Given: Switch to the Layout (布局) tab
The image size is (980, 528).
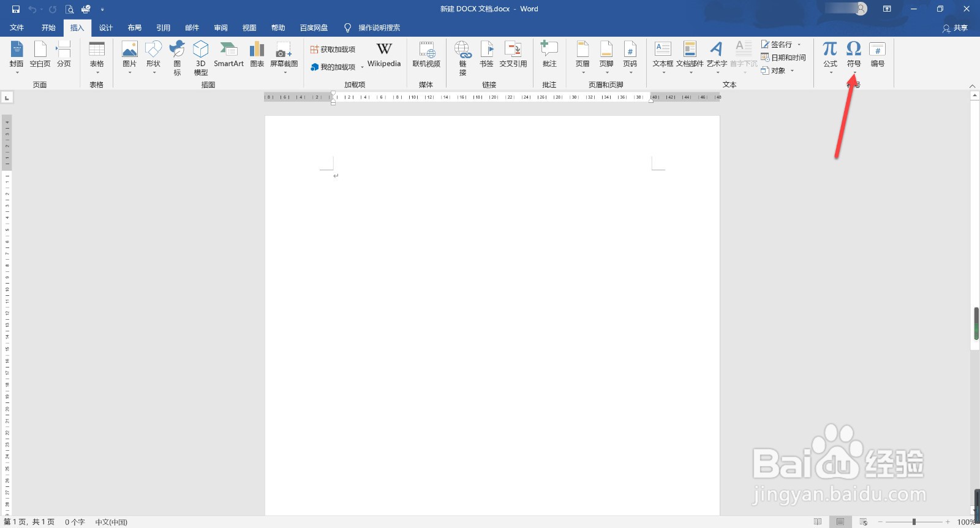Looking at the screenshot, I should (x=135, y=28).
